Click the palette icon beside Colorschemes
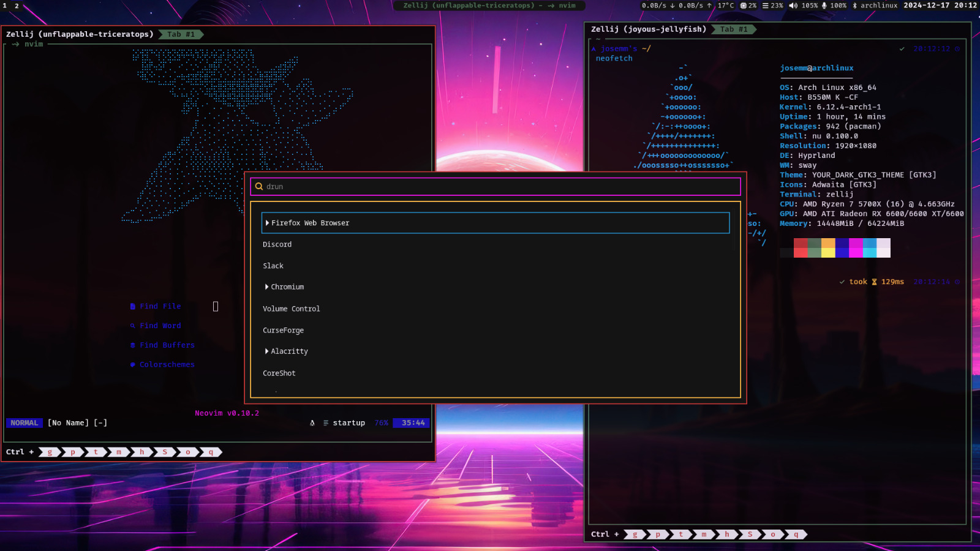980x551 pixels. [133, 365]
